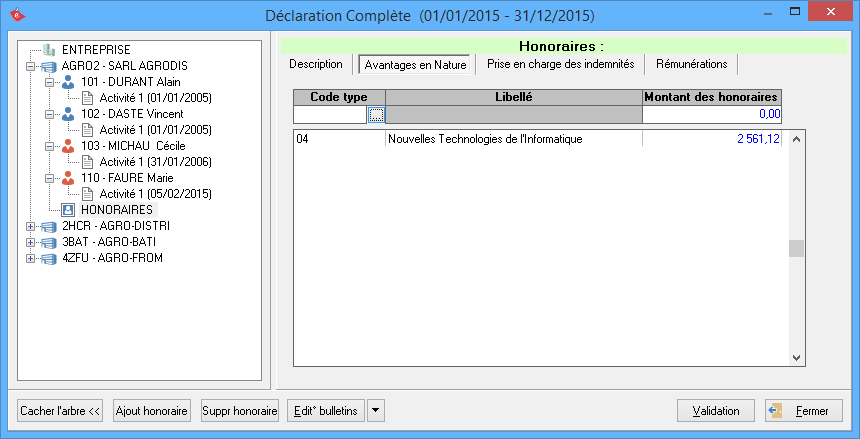The height and width of the screenshot is (439, 860).
Task: Click the HONORAIRES node icon in tree
Action: coord(68,210)
